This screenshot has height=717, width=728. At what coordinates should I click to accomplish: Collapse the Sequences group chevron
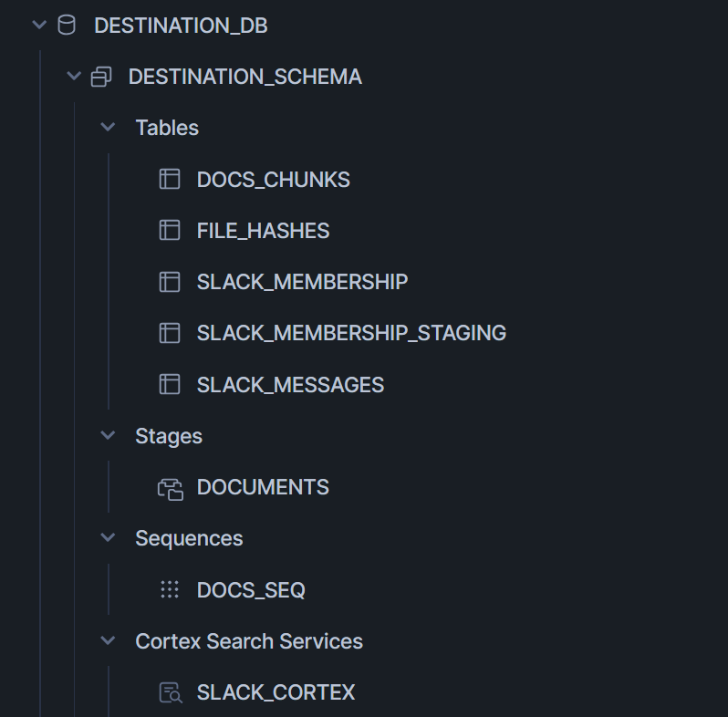108,538
